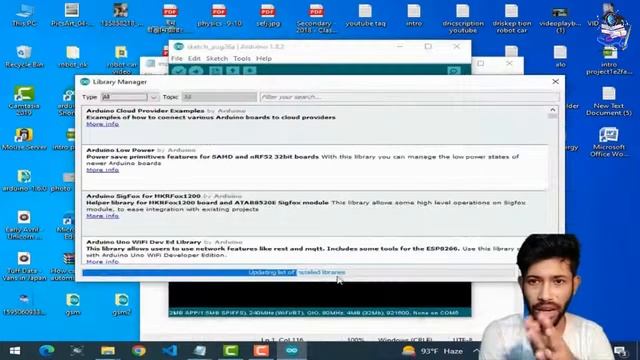Open orange Camtasia recorder taskbar icon
Image resolution: width=640 pixels, height=360 pixels.
point(261,351)
